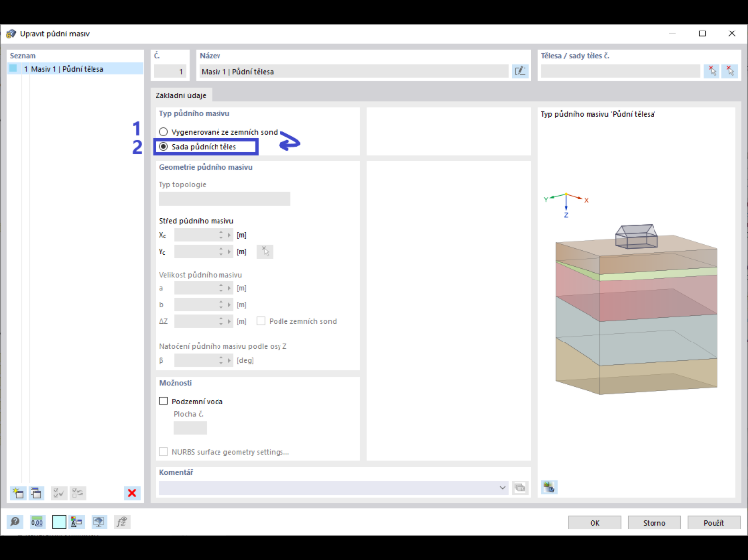The width and height of the screenshot is (748, 560).
Task: Click the comment library icon beside Komentář
Action: tap(520, 487)
